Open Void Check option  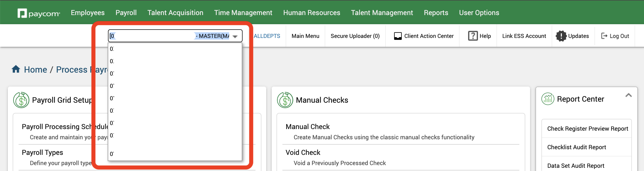[x=303, y=152]
